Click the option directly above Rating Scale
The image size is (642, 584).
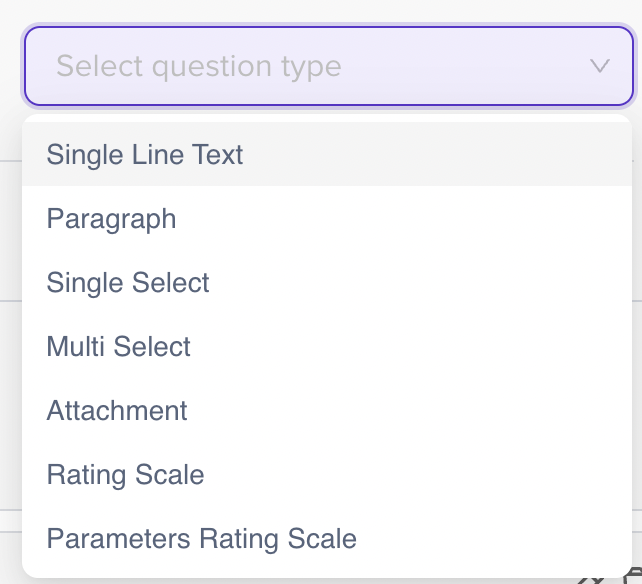tap(117, 411)
